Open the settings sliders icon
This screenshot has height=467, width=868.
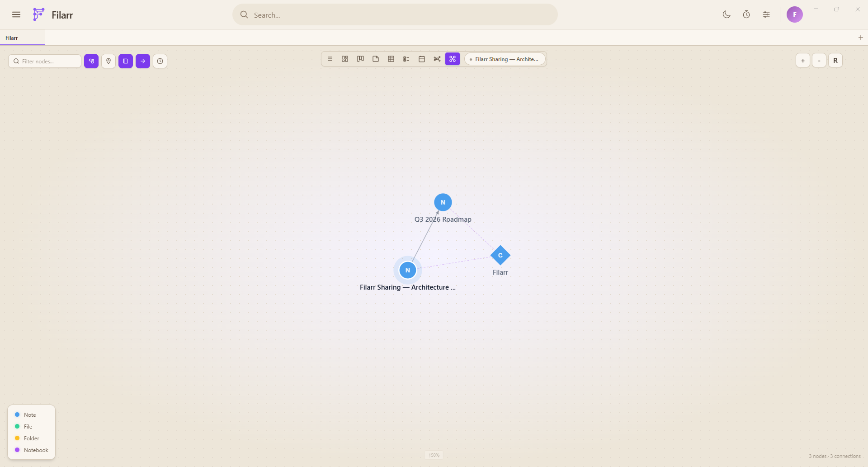[766, 14]
